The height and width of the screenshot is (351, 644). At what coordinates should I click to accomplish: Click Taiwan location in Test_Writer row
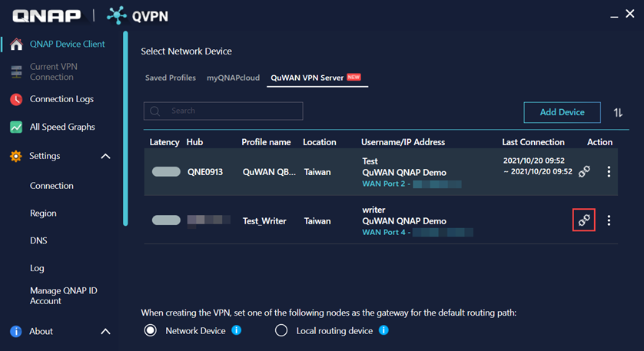[317, 221]
